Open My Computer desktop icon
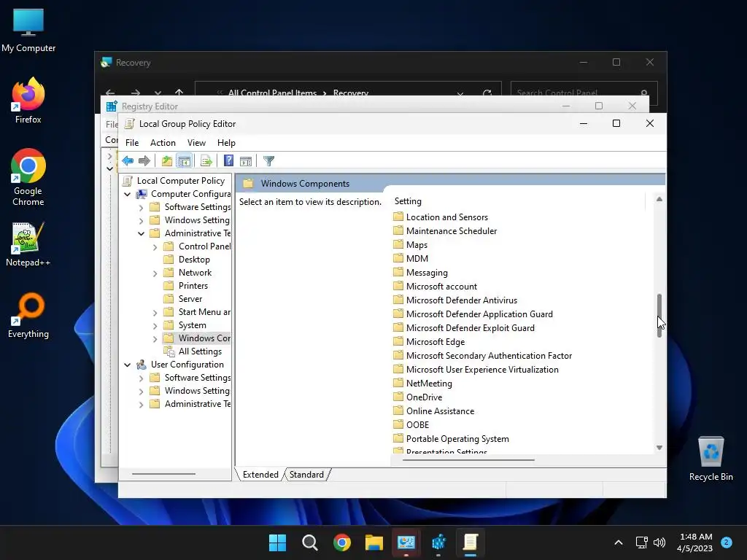Viewport: 747px width, 560px height. 28,30
